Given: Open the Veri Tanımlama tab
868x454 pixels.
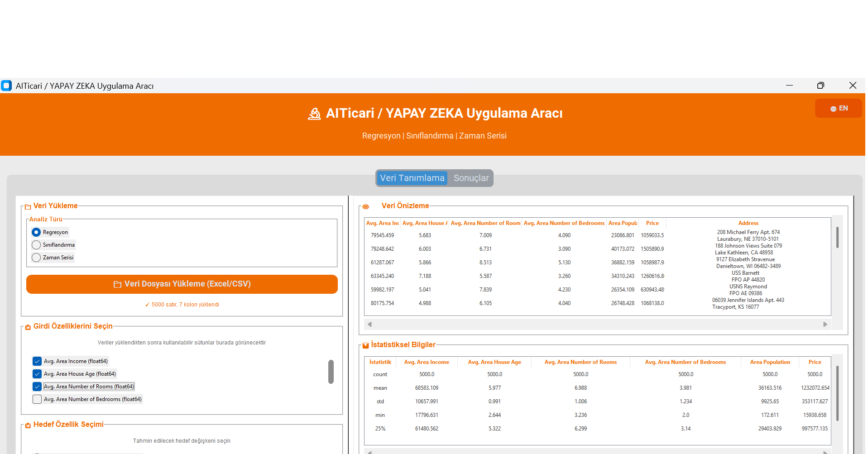Looking at the screenshot, I should point(412,178).
